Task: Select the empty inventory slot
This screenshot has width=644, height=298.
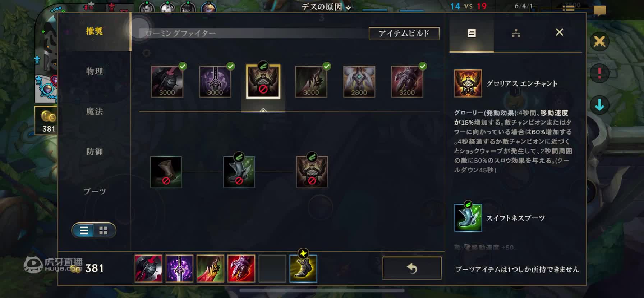Action: click(272, 268)
